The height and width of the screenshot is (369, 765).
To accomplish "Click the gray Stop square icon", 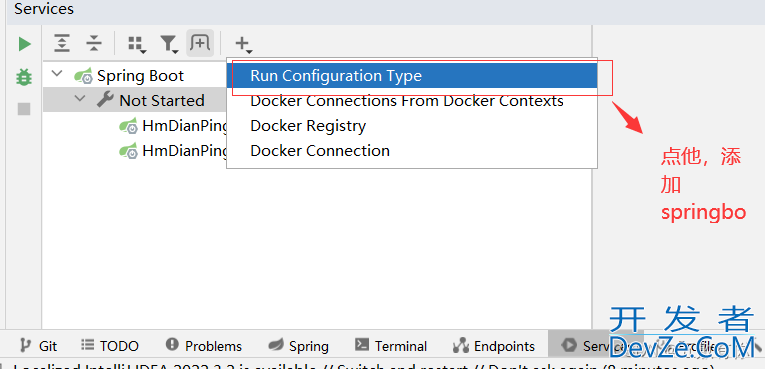I will pyautogui.click(x=24, y=109).
